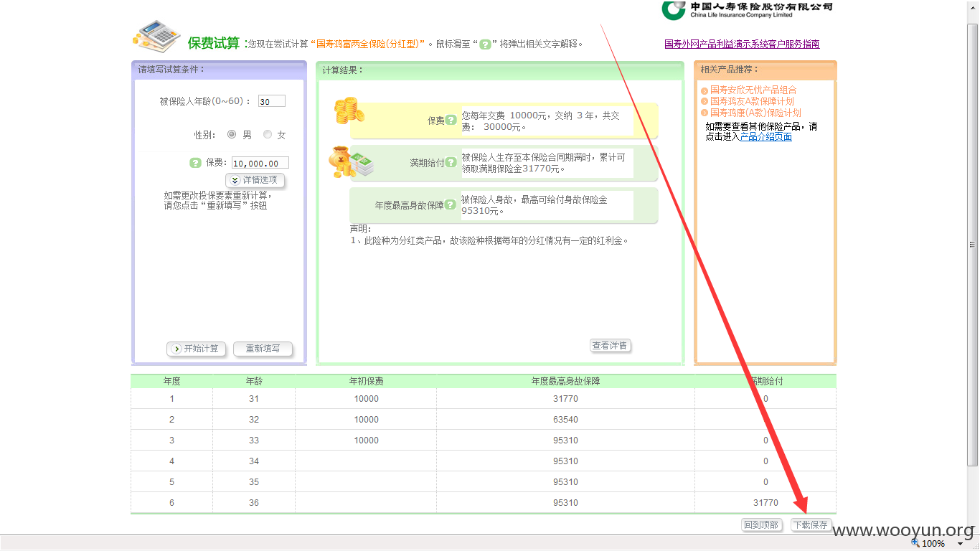Click the 查看详情 button
The height and width of the screenshot is (551, 980).
coord(610,346)
